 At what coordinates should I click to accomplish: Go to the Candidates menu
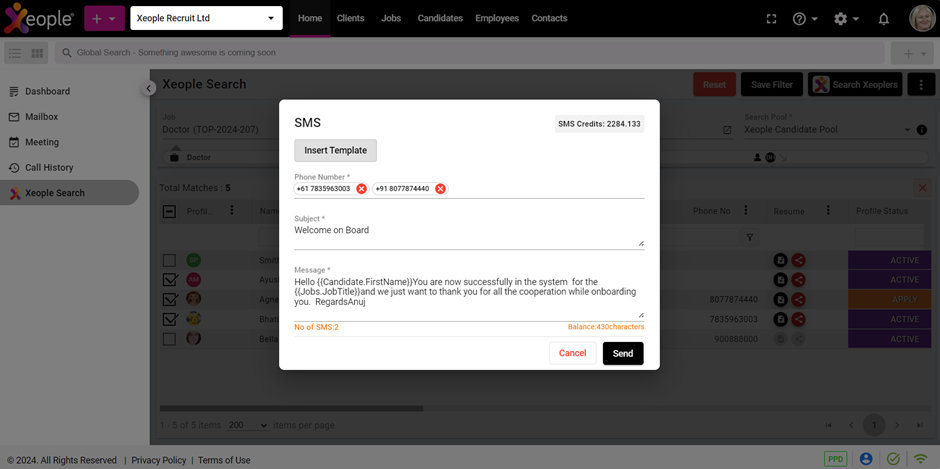pyautogui.click(x=439, y=18)
